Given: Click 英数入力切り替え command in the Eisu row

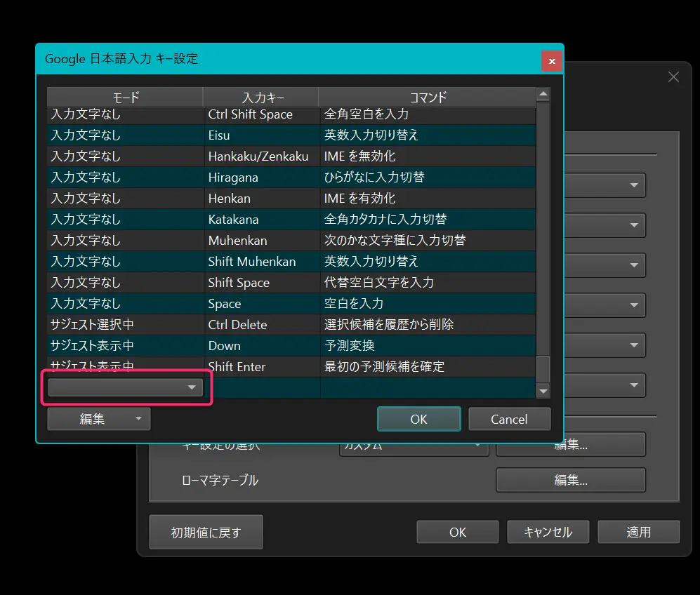Looking at the screenshot, I should [x=428, y=135].
